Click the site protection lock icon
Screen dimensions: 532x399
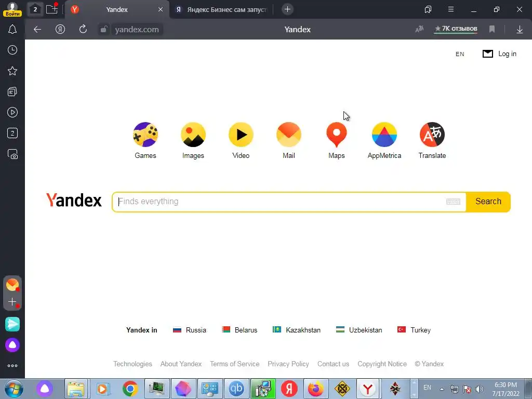pos(104,29)
